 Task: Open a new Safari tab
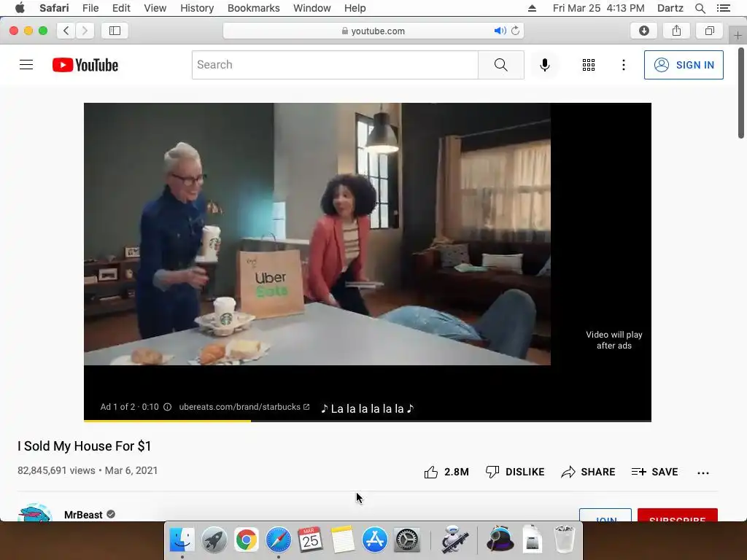pyautogui.click(x=738, y=35)
